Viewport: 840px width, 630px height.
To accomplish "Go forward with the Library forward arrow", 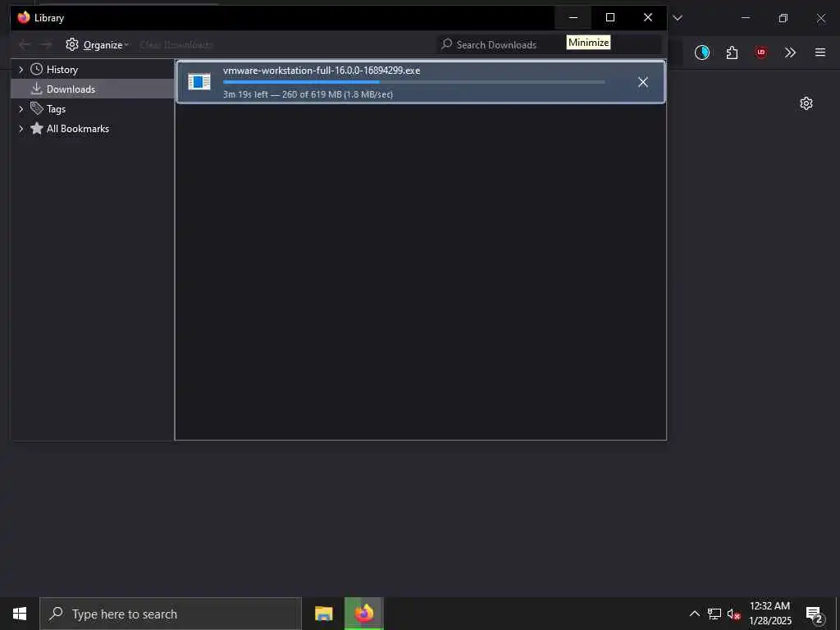I will [x=46, y=45].
